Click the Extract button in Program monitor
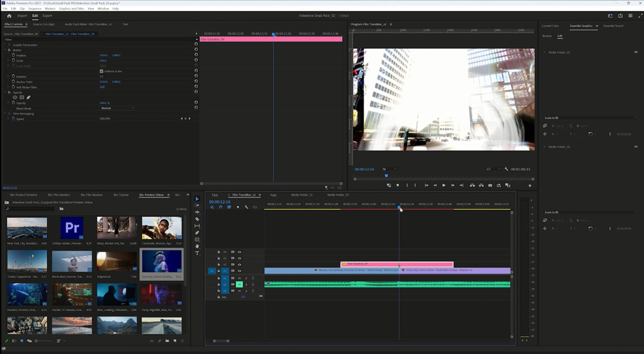This screenshot has height=354, width=644. (481, 185)
